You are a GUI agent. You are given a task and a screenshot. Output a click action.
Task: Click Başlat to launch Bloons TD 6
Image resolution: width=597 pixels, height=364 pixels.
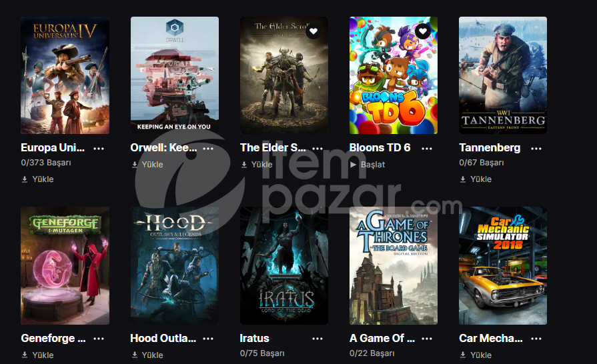tap(368, 165)
